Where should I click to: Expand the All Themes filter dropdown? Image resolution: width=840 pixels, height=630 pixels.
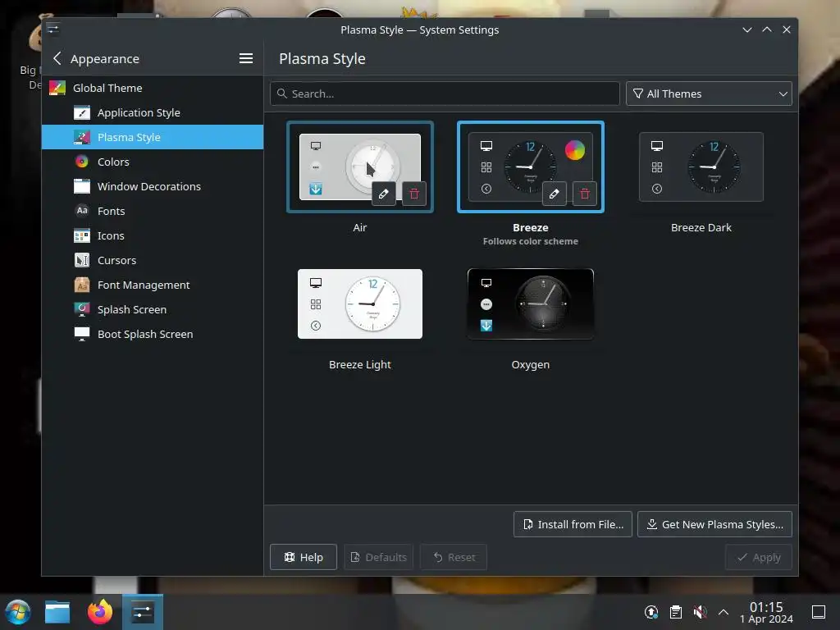pos(709,94)
